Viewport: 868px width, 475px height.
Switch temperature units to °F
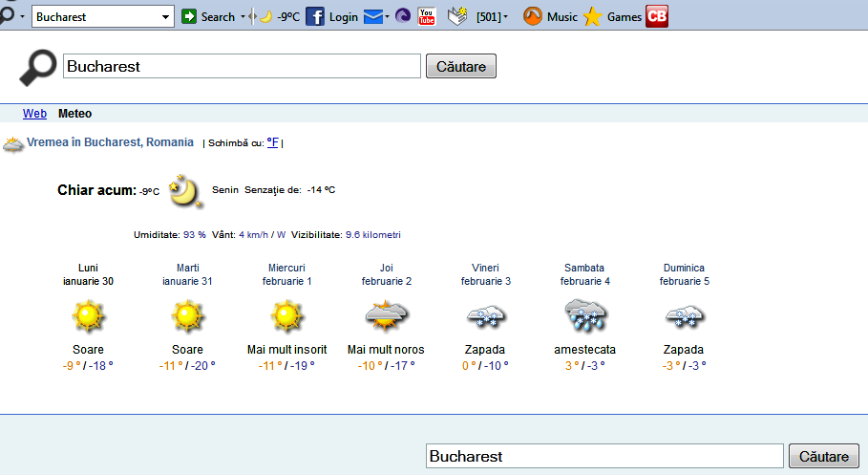272,142
